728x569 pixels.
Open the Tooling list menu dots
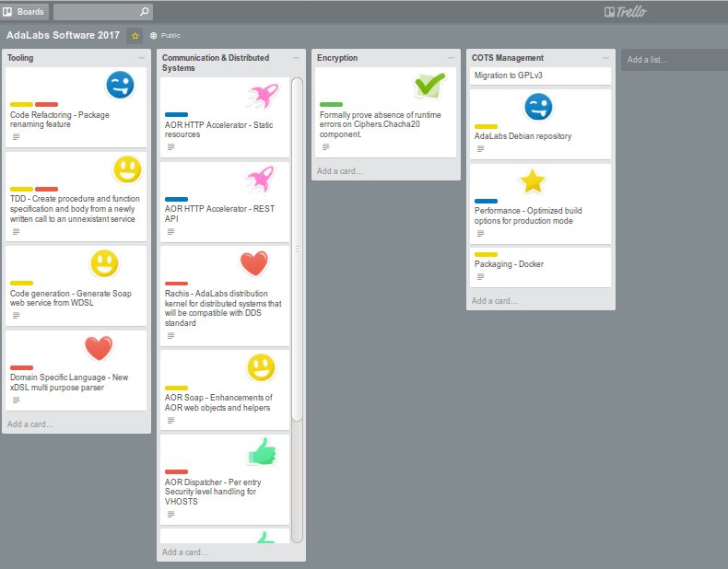[141, 58]
